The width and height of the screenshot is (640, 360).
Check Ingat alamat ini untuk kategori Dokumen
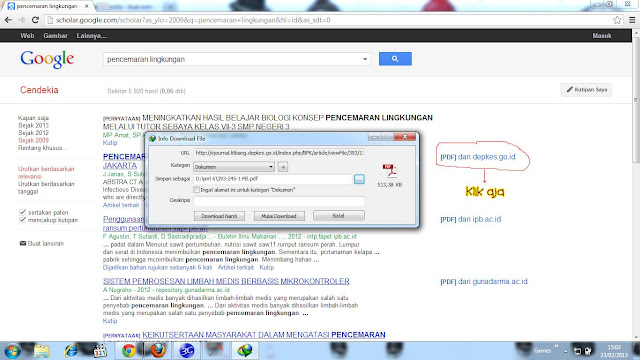196,190
